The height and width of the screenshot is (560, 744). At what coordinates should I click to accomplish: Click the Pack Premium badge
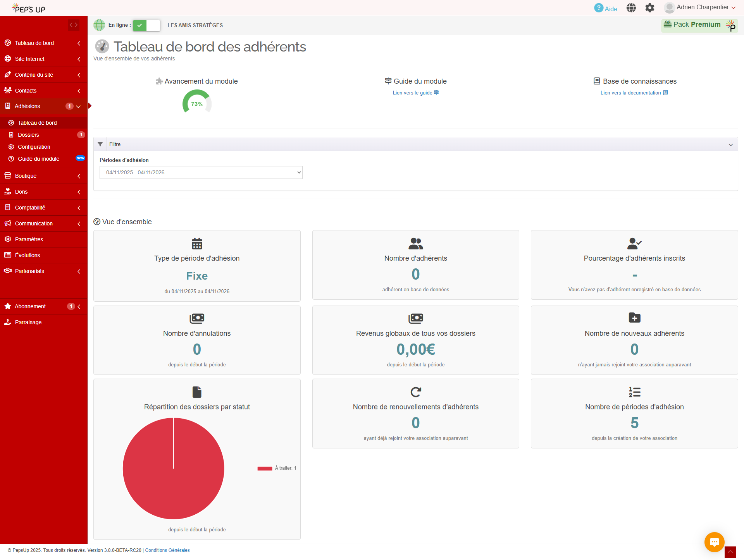coord(699,25)
